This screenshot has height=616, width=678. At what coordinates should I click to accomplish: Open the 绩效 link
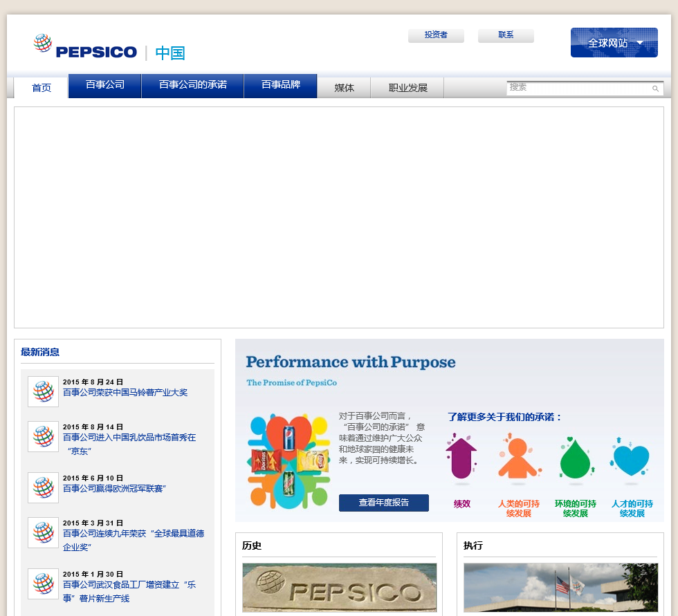click(x=462, y=504)
